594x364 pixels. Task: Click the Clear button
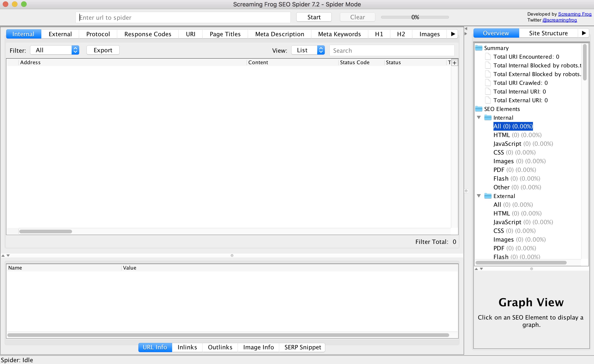point(358,17)
